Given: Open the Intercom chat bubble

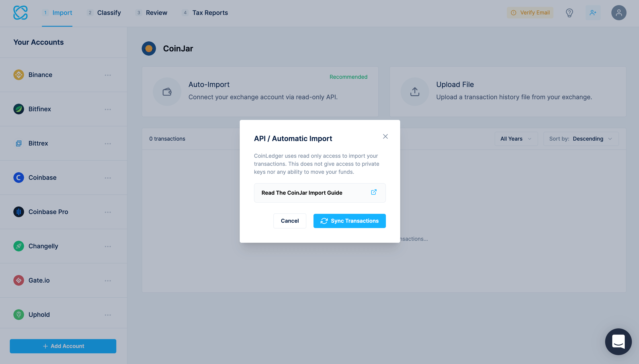Looking at the screenshot, I should [x=618, y=342].
